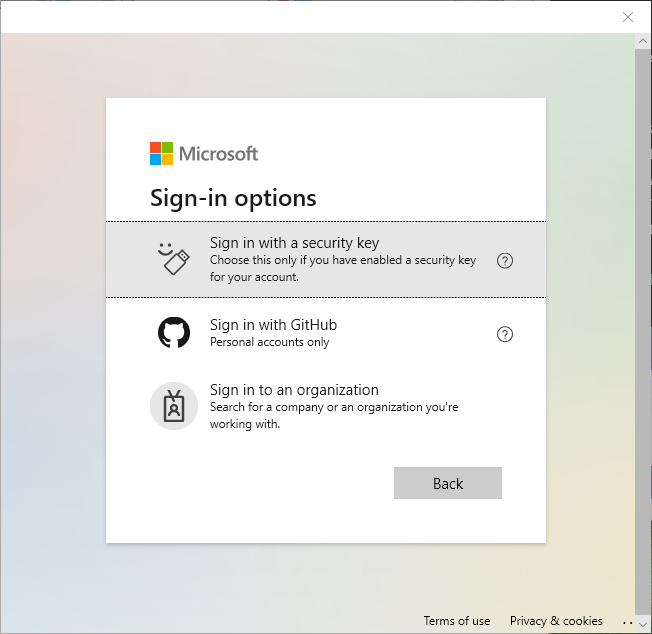Click the Microsoft logo
Viewport: 652px width, 634px height.
204,153
